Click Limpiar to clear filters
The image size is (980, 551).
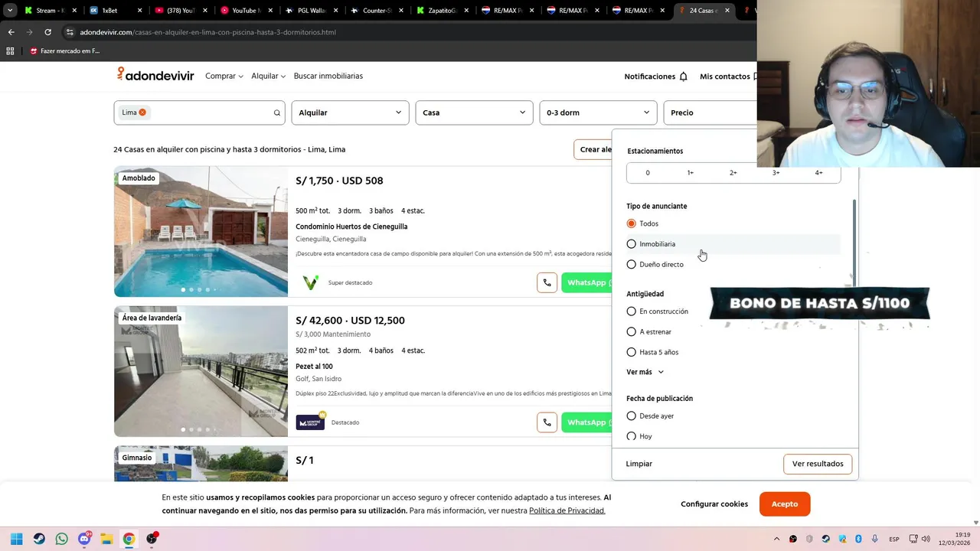tap(639, 464)
